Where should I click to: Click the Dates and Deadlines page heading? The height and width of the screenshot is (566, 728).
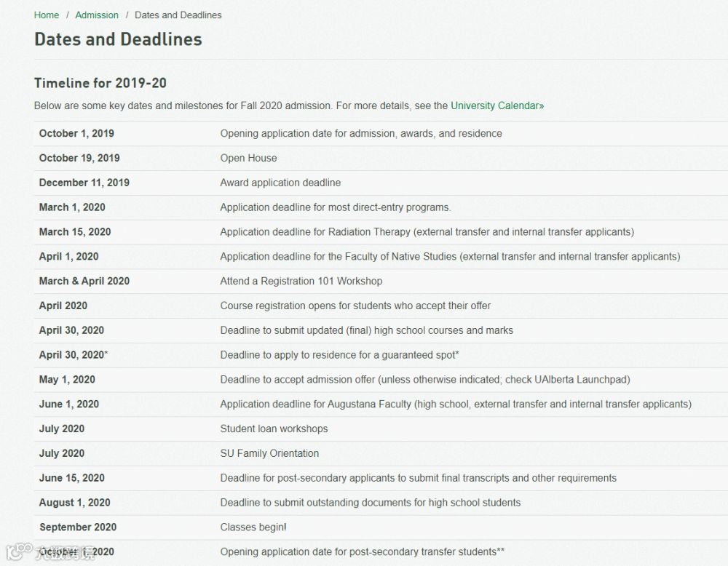coord(119,39)
